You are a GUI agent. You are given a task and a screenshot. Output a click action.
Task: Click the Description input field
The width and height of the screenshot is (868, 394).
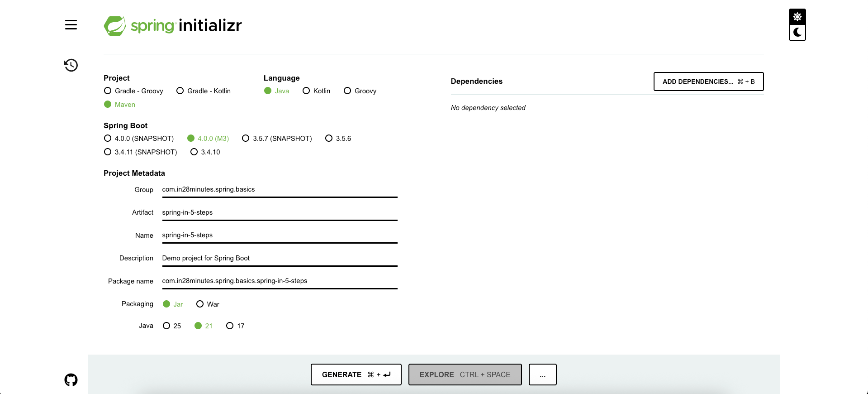(280, 258)
